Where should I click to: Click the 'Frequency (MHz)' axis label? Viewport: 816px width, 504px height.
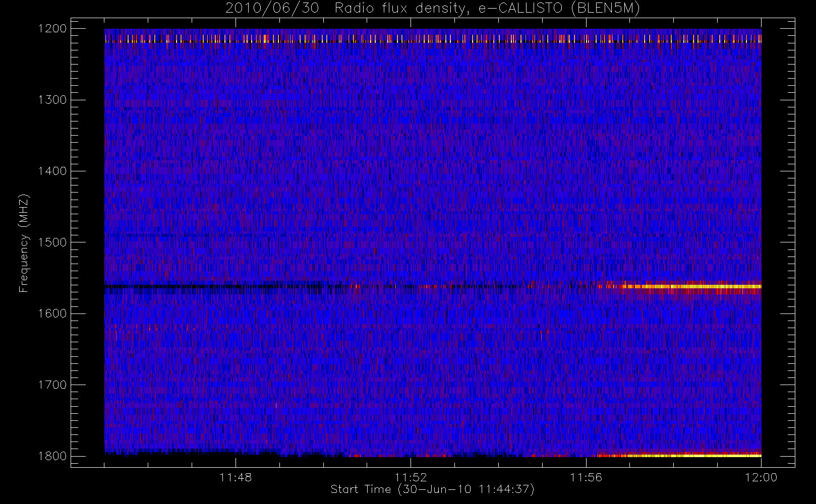pos(24,243)
